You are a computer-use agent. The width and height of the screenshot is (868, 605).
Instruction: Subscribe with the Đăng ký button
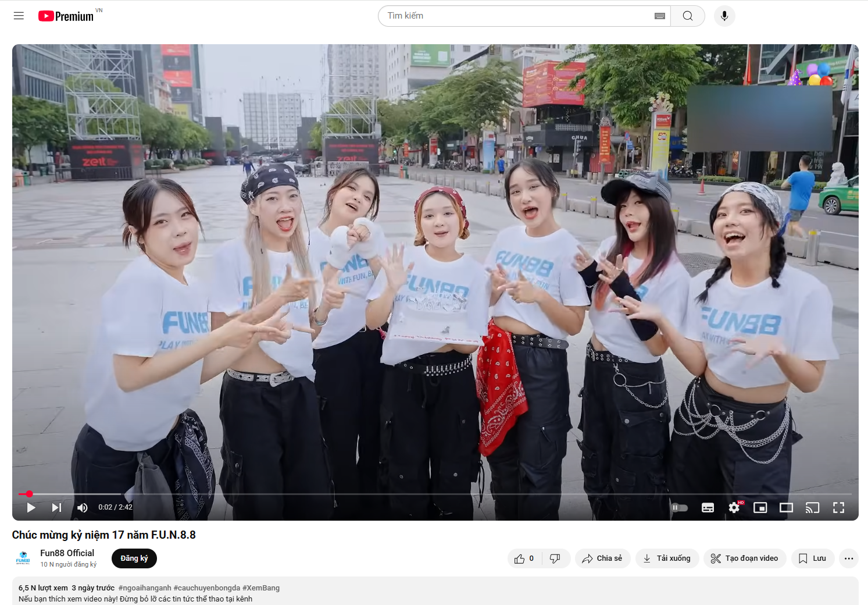[134, 558]
